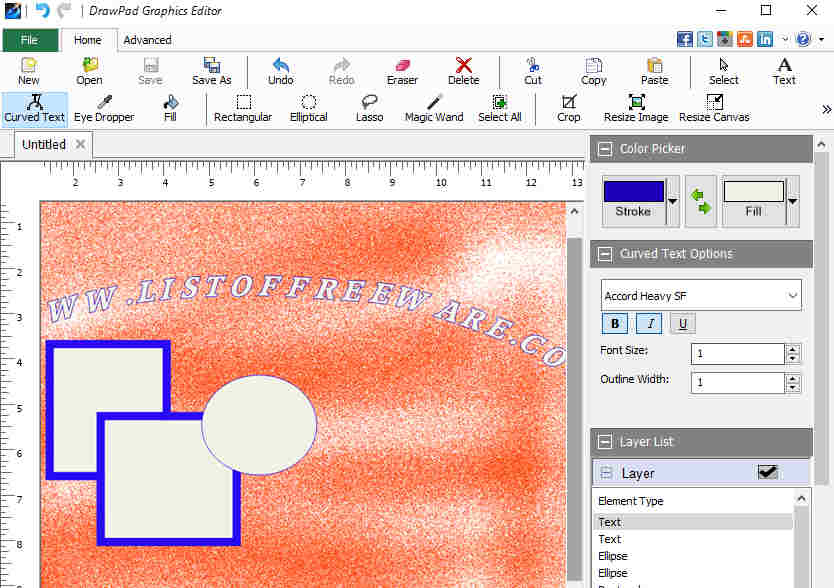Screen dimensions: 834x588
Task: Click the Save As icon
Action: [212, 71]
